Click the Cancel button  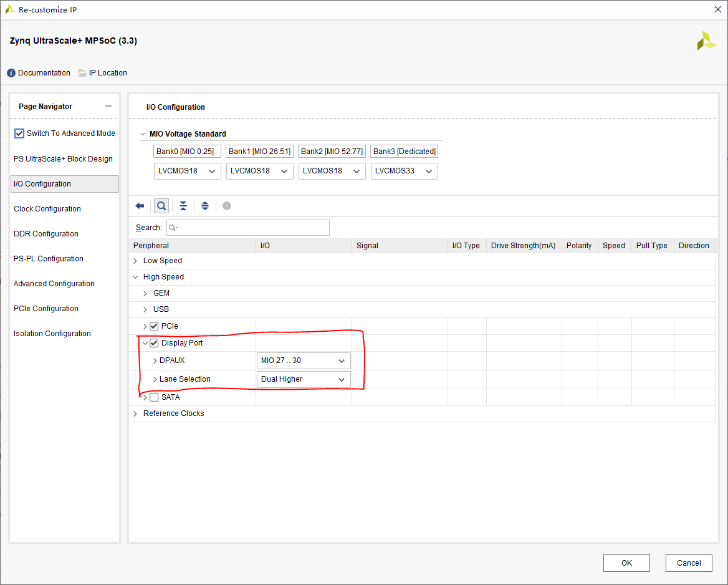point(689,563)
